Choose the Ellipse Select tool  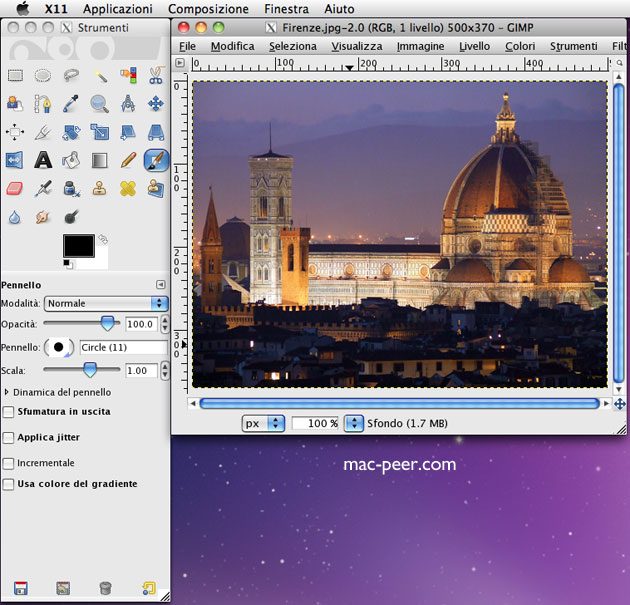[43, 75]
